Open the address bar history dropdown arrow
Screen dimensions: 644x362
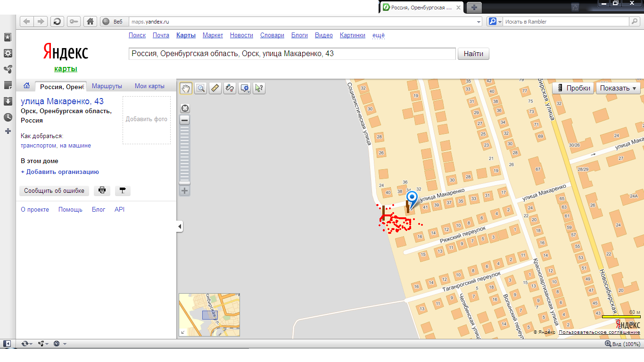(x=479, y=22)
